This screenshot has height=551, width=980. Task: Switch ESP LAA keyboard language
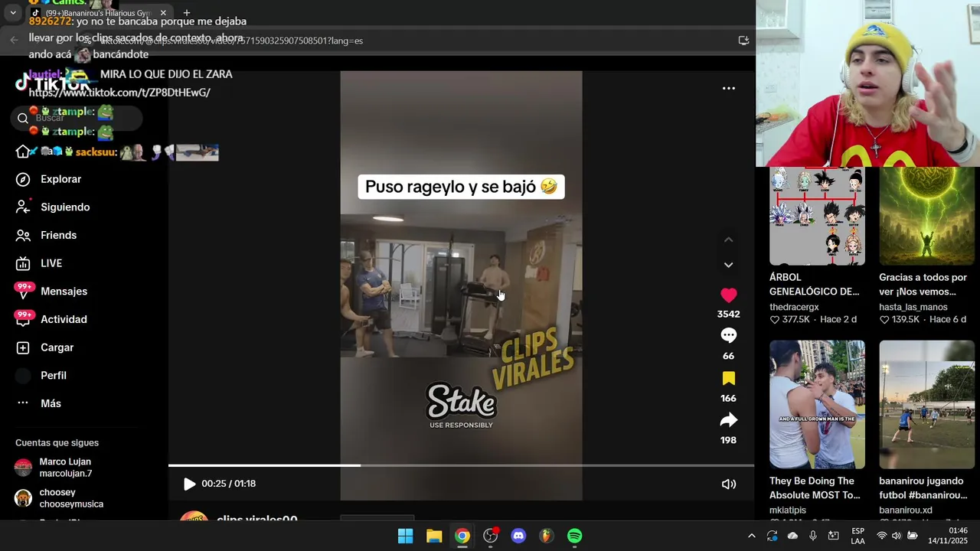coord(857,536)
